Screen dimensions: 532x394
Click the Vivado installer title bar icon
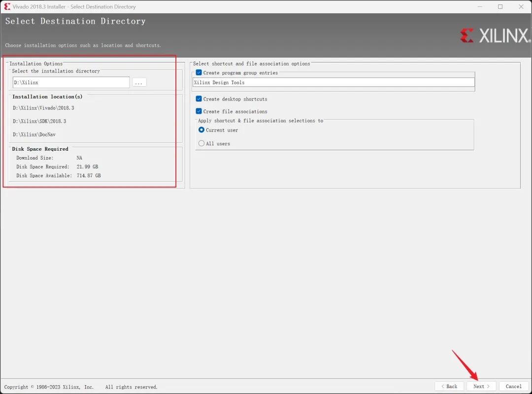(7, 6)
